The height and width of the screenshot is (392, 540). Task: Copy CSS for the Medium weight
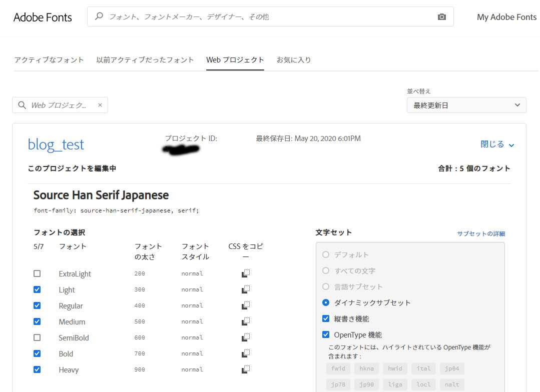click(x=246, y=321)
